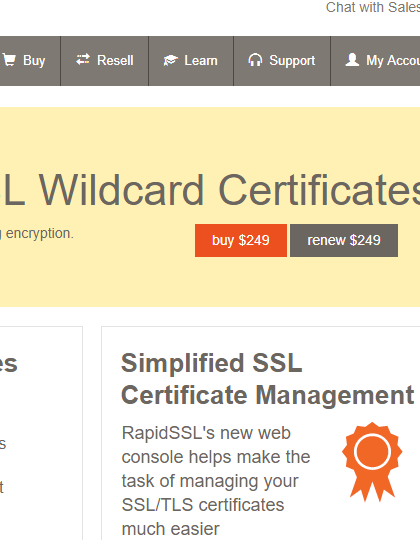
Task: Open the My Account menu item
Action: coord(376,61)
